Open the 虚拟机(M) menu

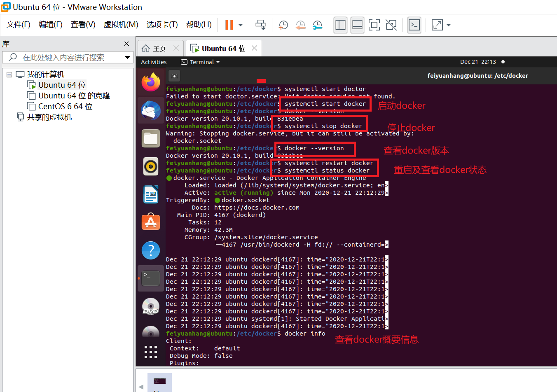(121, 25)
